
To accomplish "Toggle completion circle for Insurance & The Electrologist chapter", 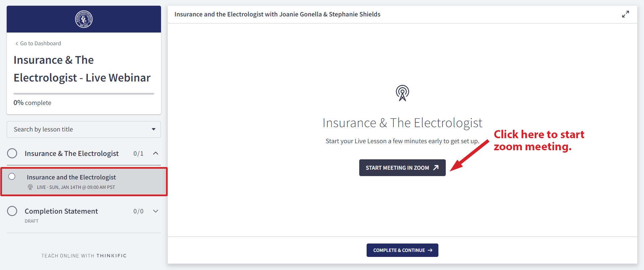I will tap(12, 153).
